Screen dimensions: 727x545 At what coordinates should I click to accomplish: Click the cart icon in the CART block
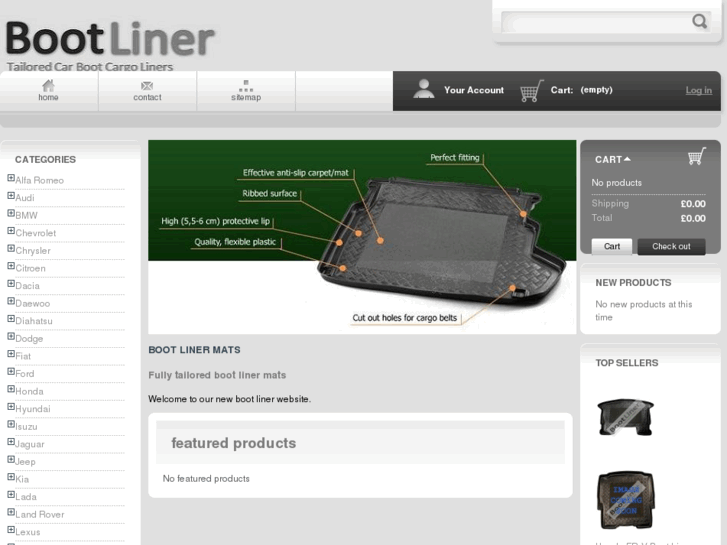[697, 156]
